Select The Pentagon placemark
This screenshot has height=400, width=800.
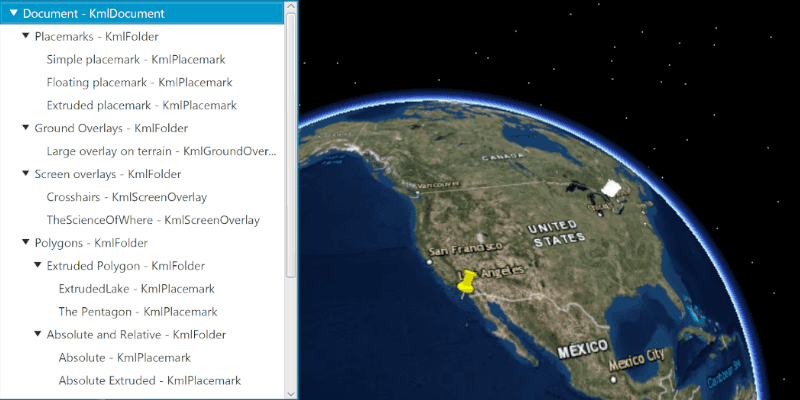pos(137,312)
